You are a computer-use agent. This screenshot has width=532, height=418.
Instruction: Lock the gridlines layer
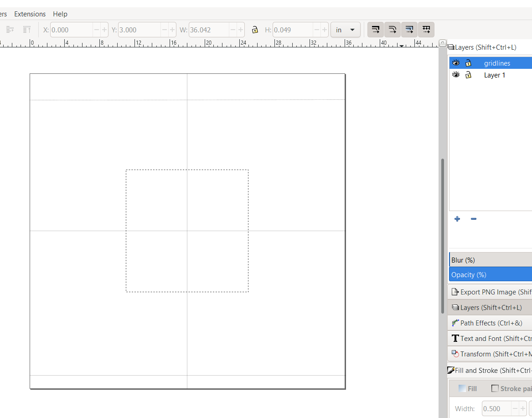pyautogui.click(x=468, y=63)
